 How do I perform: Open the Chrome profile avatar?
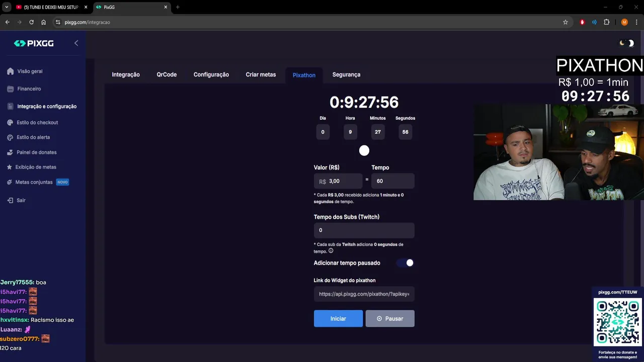(624, 22)
